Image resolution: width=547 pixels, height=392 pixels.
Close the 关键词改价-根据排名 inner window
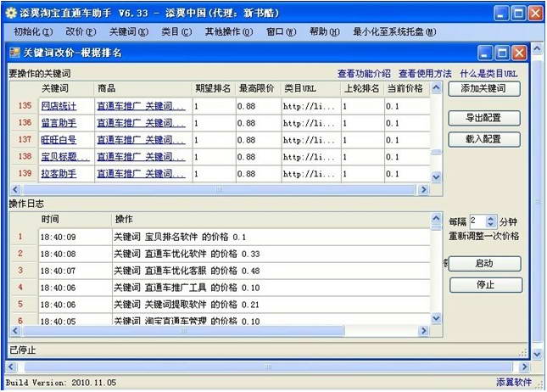(519, 53)
